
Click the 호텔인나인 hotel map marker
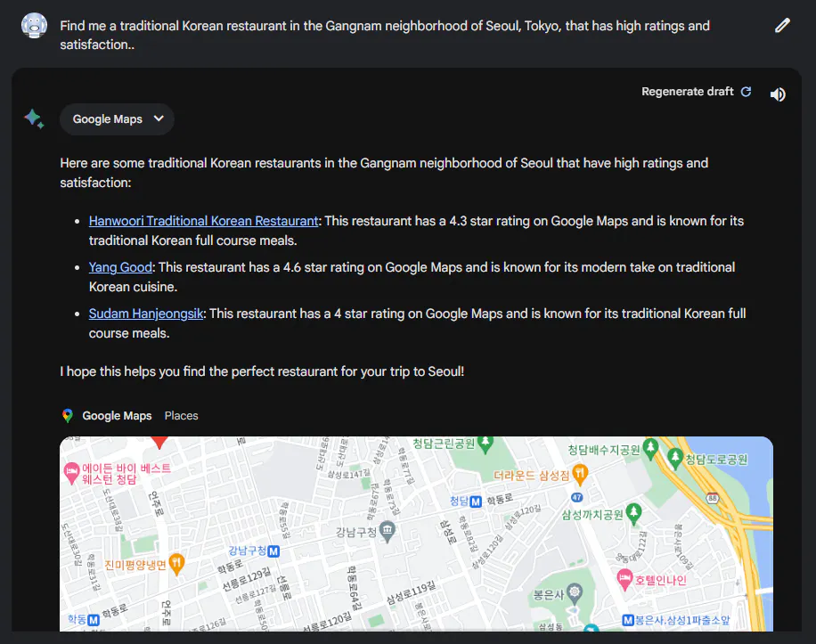coord(625,580)
